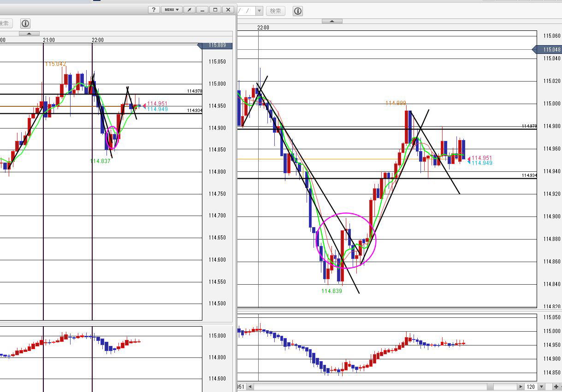Click the pin arrow icon beside MENU

point(189,10)
